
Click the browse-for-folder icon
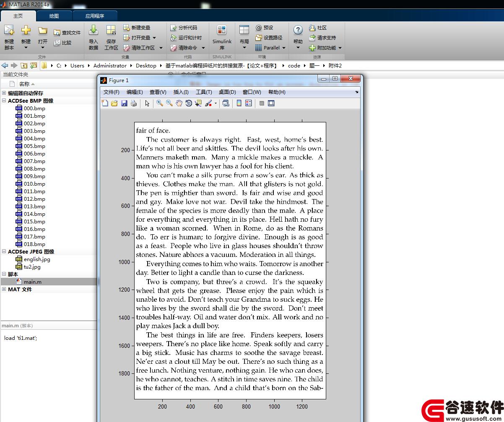34,65
